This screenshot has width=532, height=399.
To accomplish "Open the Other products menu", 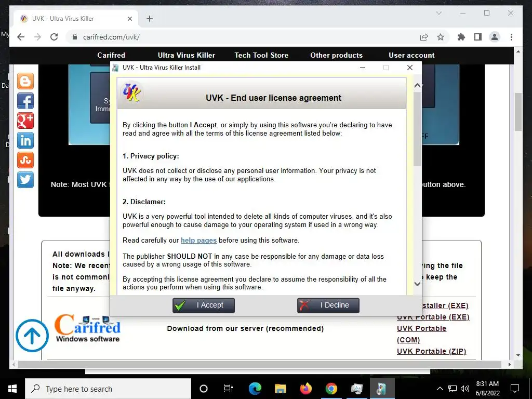I will [336, 55].
